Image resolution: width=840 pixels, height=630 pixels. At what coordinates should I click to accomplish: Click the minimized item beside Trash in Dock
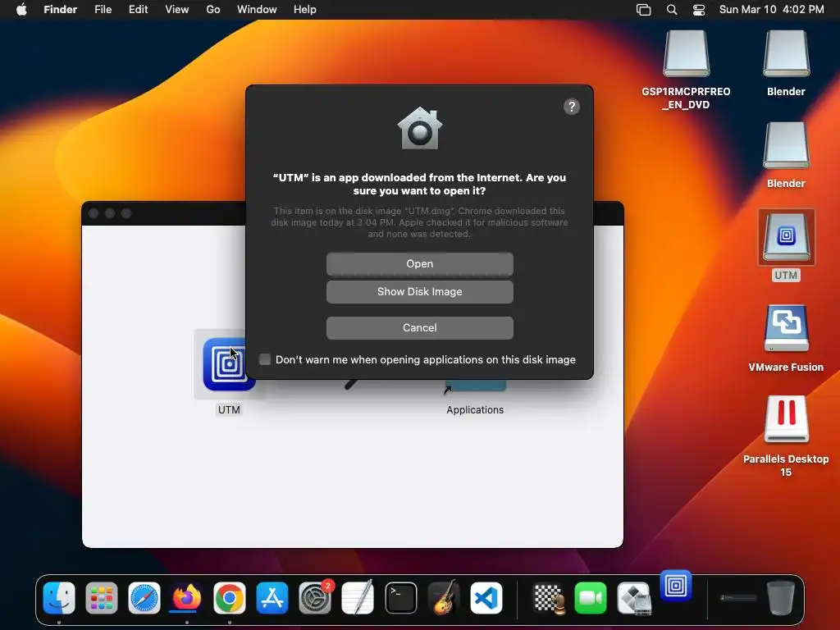pyautogui.click(x=738, y=598)
